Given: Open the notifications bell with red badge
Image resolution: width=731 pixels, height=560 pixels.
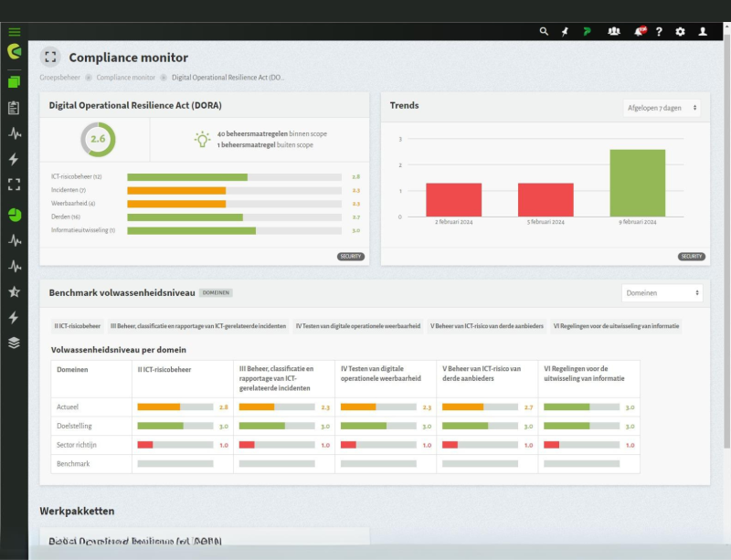Looking at the screenshot, I should (x=640, y=31).
